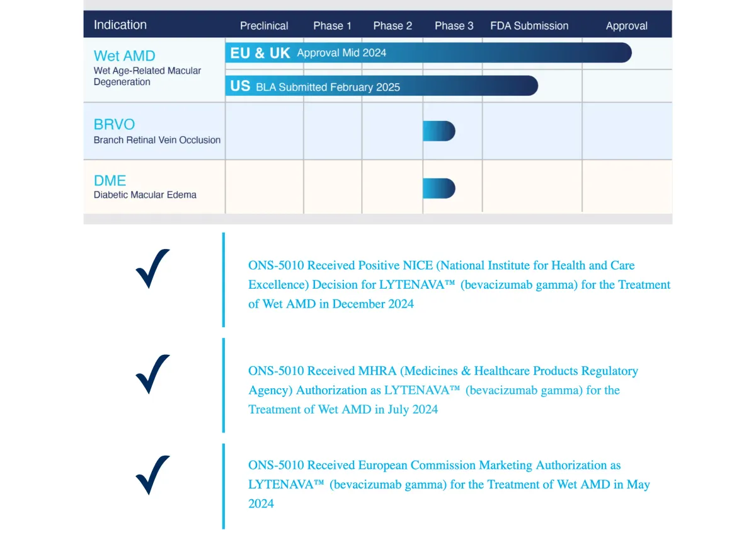The width and height of the screenshot is (756, 549).
Task: Click the Approval column header
Action: [x=626, y=26]
